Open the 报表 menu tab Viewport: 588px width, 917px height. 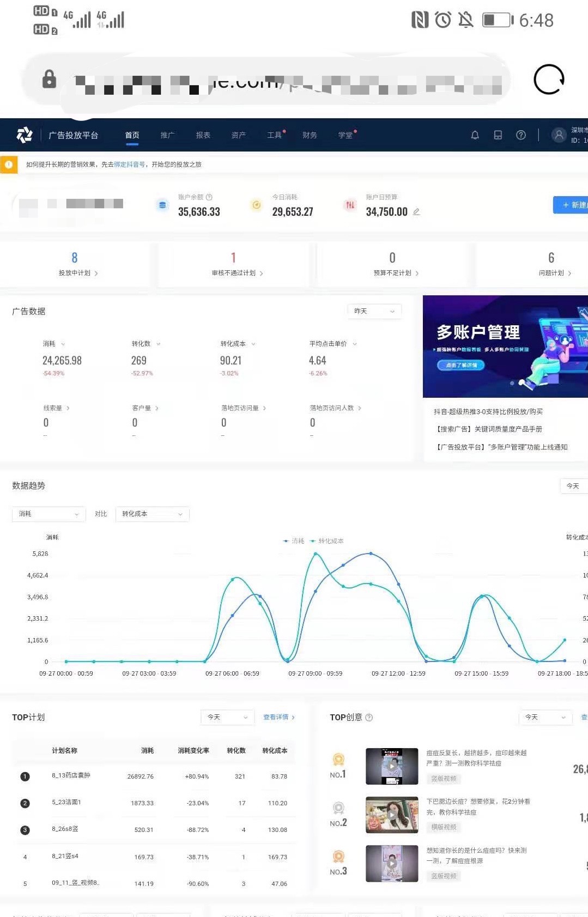[203, 135]
